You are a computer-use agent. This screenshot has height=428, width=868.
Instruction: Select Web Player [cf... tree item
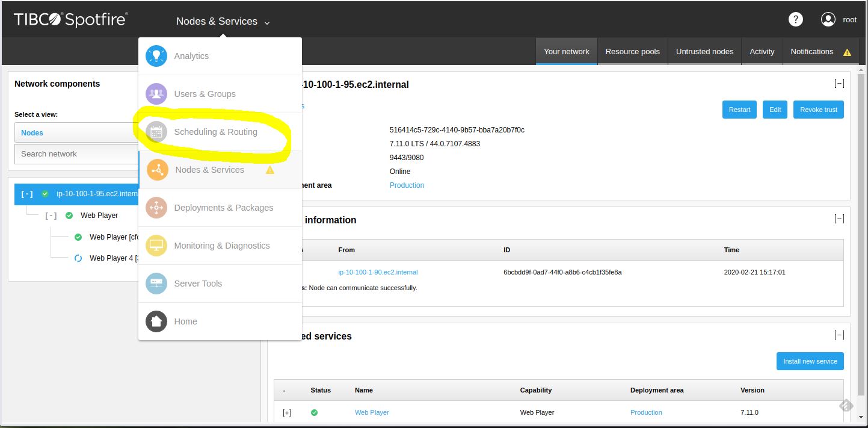(114, 237)
